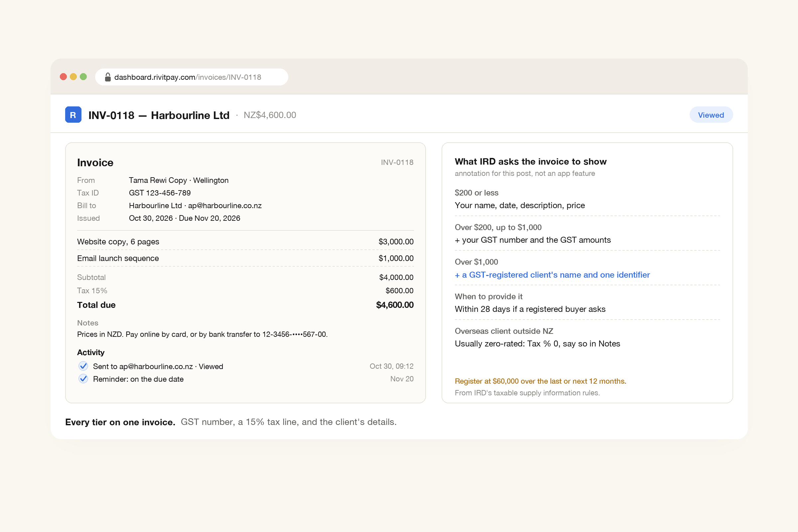Click the lock icon in the address bar
The height and width of the screenshot is (532, 798).
coord(108,77)
